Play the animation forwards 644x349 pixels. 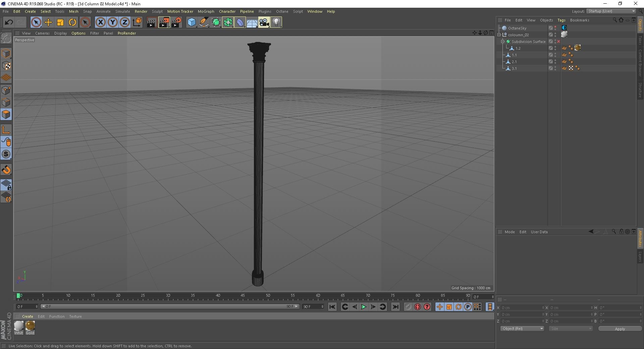364,307
